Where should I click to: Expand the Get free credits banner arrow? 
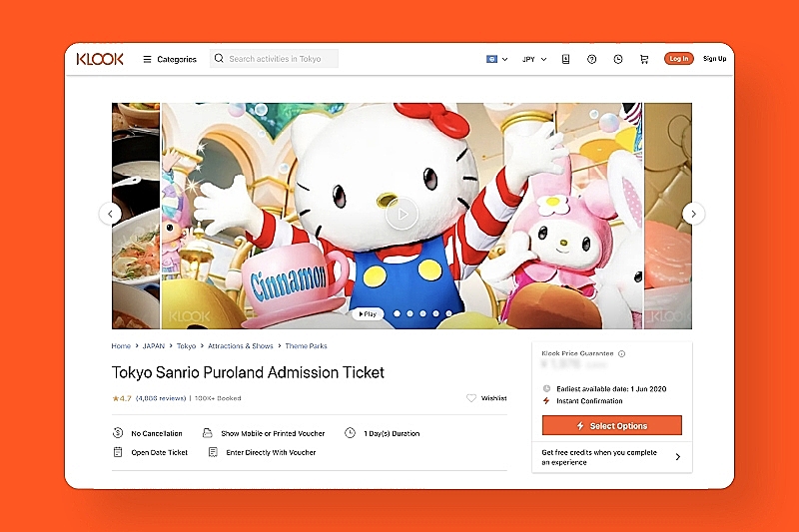click(x=678, y=457)
